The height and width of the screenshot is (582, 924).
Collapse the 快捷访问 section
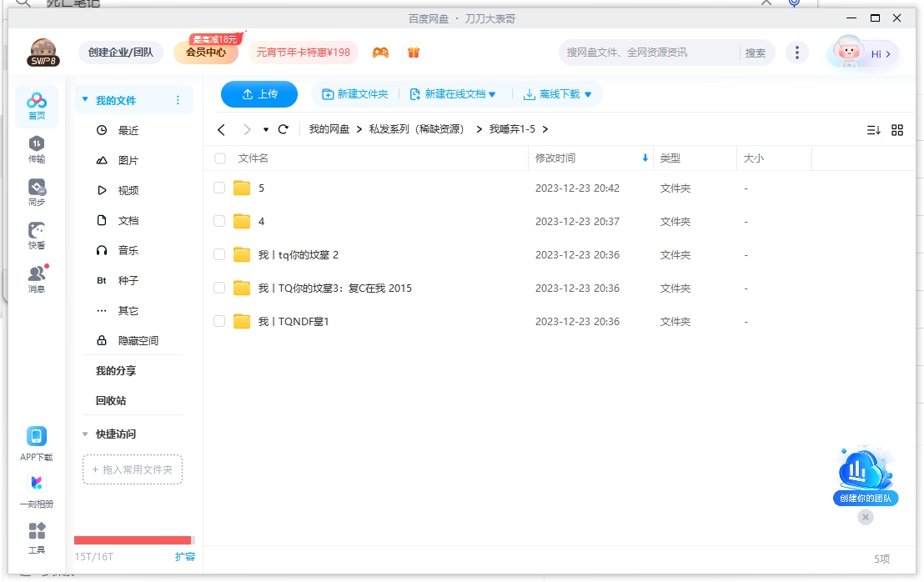point(84,434)
